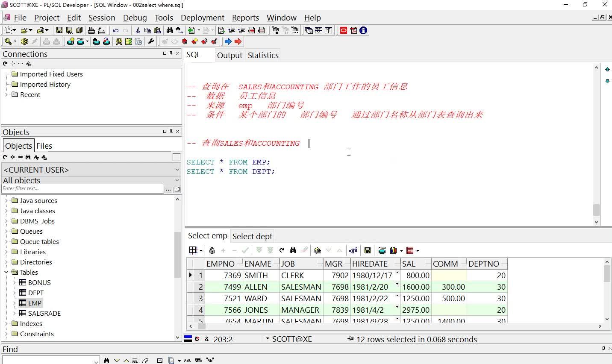Click the Find binoculars icon in main toolbar

tap(170, 30)
